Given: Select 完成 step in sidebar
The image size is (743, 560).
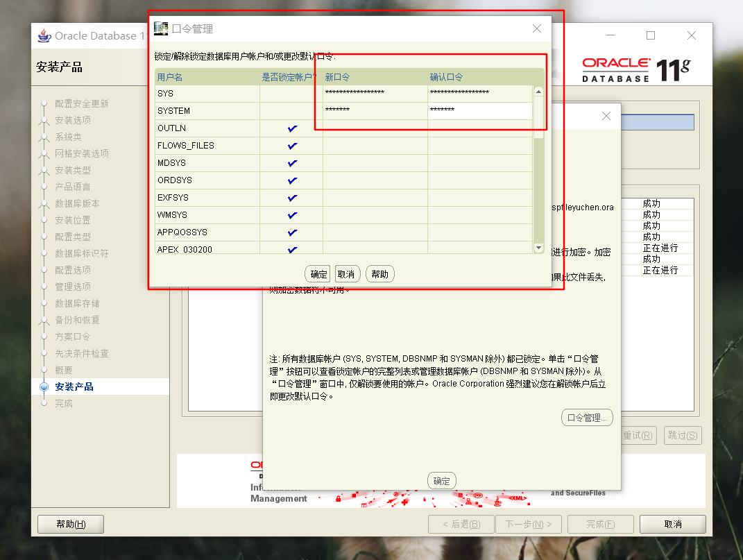Looking at the screenshot, I should tap(64, 403).
